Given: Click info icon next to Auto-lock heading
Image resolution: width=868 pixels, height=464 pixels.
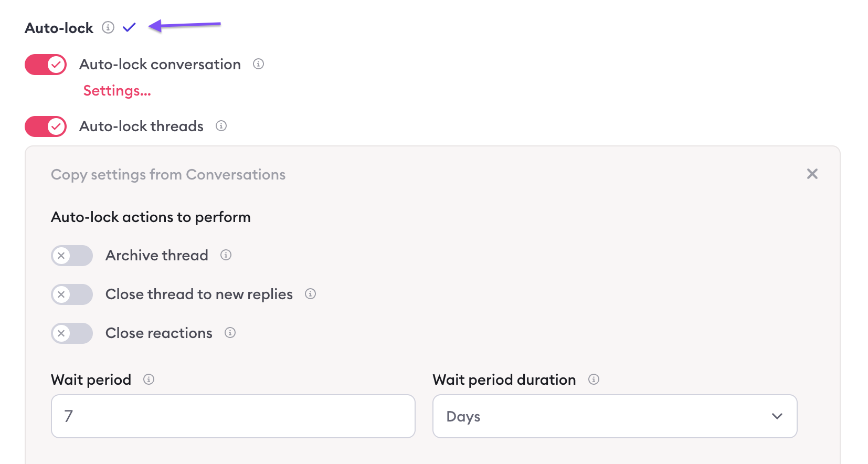Looking at the screenshot, I should point(108,27).
